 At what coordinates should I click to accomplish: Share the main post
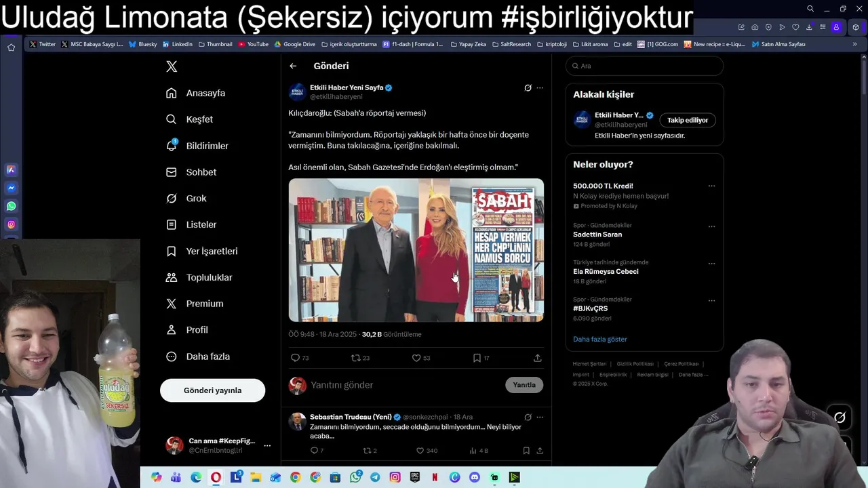tap(537, 358)
